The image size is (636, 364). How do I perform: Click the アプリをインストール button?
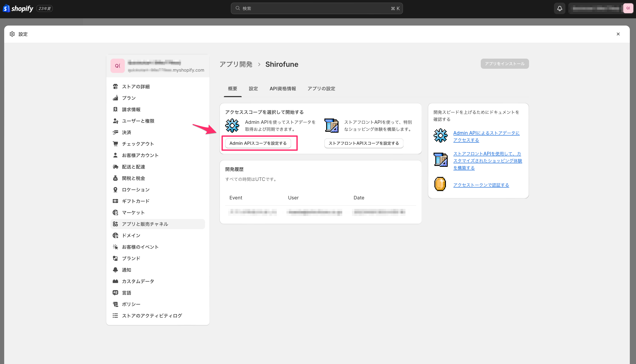[505, 64]
